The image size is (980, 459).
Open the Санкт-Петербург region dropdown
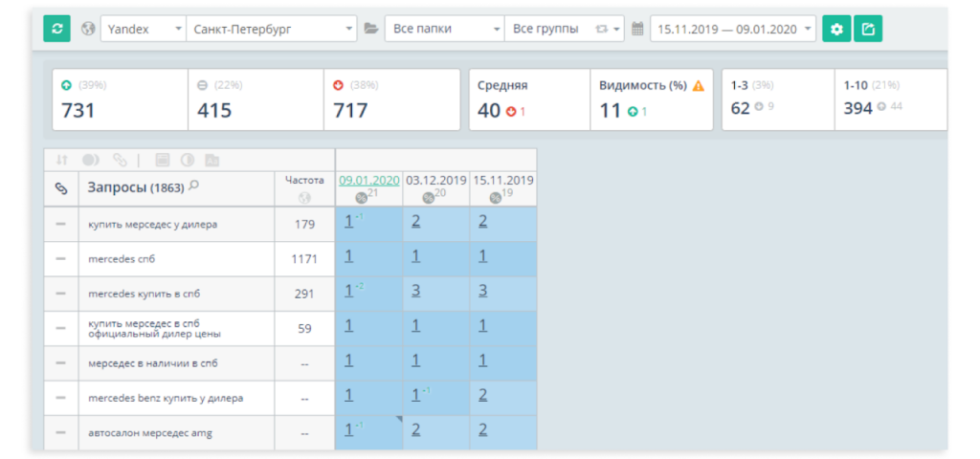271,29
